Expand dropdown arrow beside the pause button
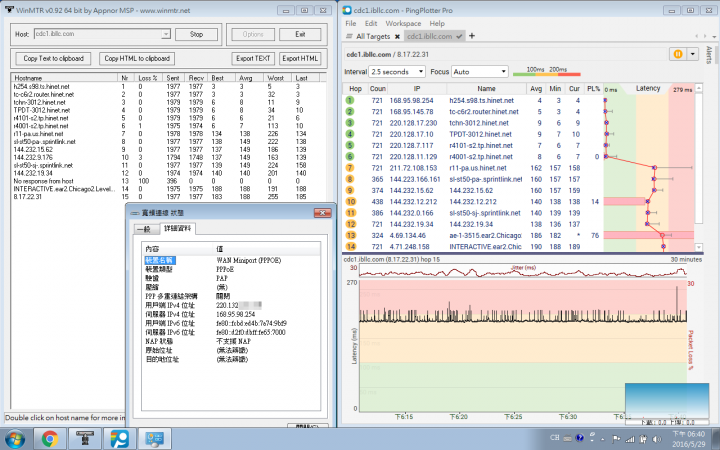Image resolution: width=720 pixels, height=450 pixels. coord(692,54)
